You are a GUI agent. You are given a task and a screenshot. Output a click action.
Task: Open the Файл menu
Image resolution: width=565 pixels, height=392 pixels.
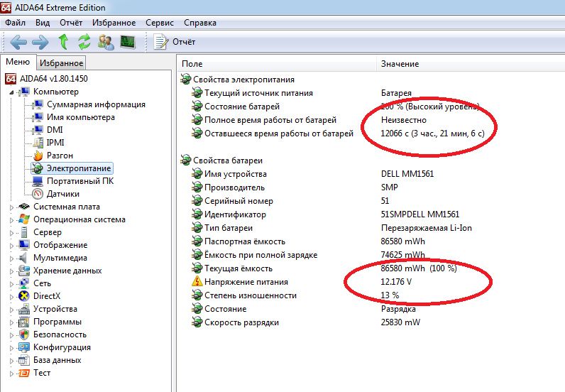pyautogui.click(x=15, y=23)
